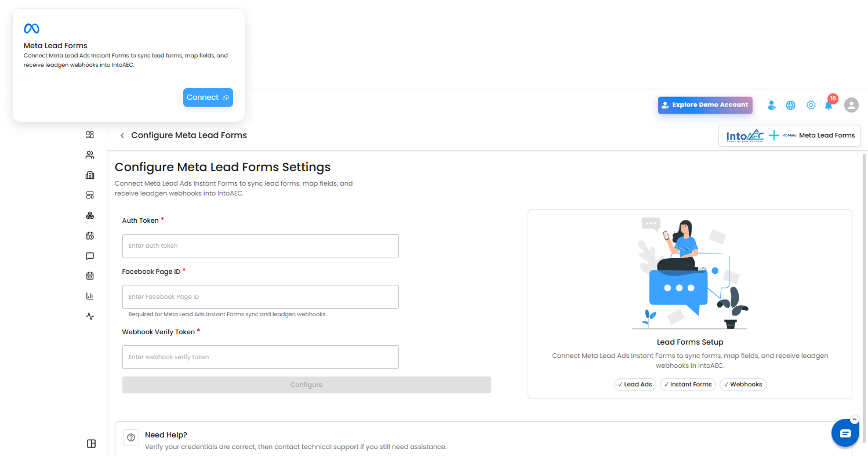Go back using the left chevron arrow
Screen dimensions: 868x456
122,136
